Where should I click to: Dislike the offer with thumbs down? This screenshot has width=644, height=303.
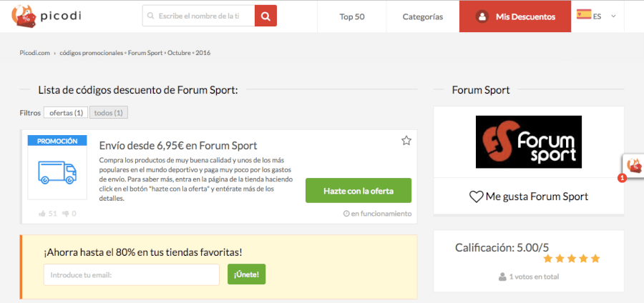tap(65, 214)
